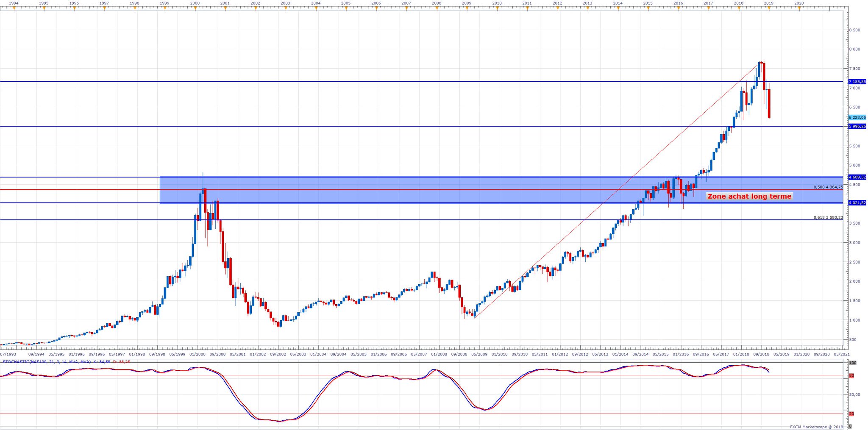Click the orange marker under year 2018
Screen dimensions: 868x430
pyautogui.click(x=739, y=8)
